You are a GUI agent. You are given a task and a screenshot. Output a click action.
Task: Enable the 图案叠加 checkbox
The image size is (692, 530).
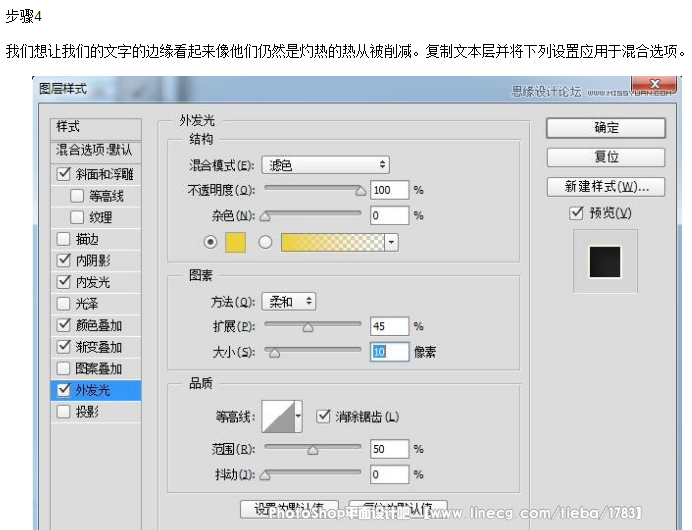[x=64, y=368]
